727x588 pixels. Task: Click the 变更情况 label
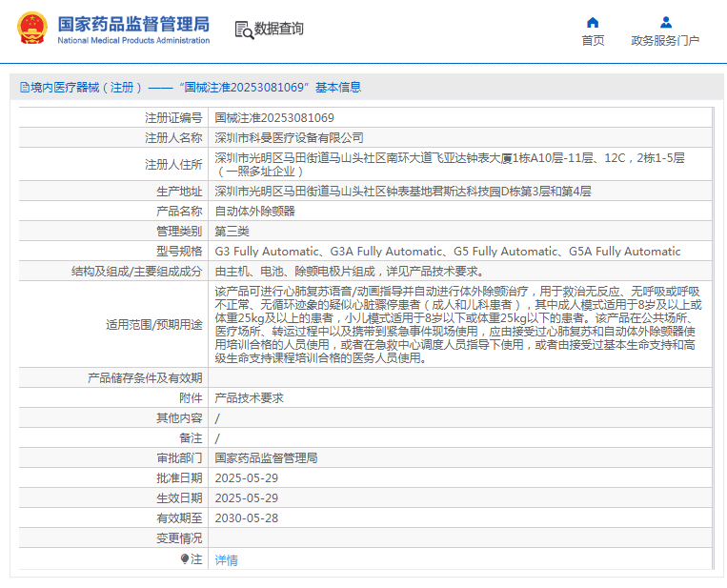tap(179, 537)
